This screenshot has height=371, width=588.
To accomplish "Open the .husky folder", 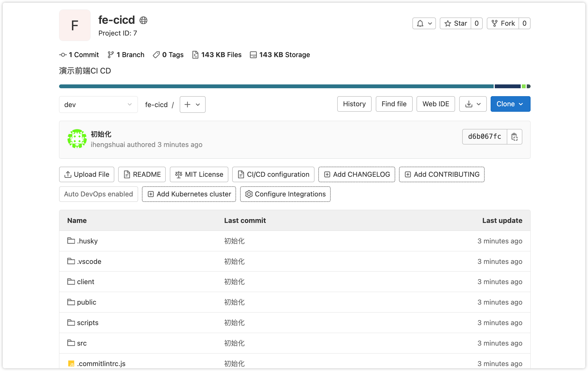I will [x=87, y=241].
